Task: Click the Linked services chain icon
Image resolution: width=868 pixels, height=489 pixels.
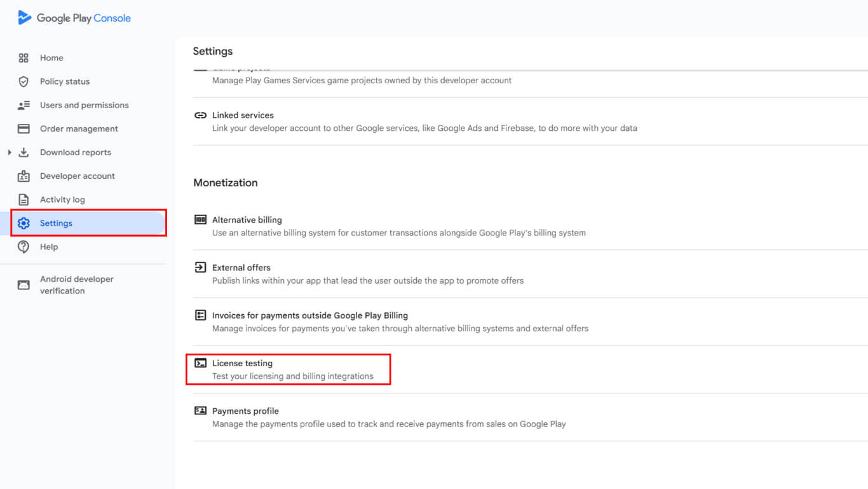Action: tap(200, 115)
